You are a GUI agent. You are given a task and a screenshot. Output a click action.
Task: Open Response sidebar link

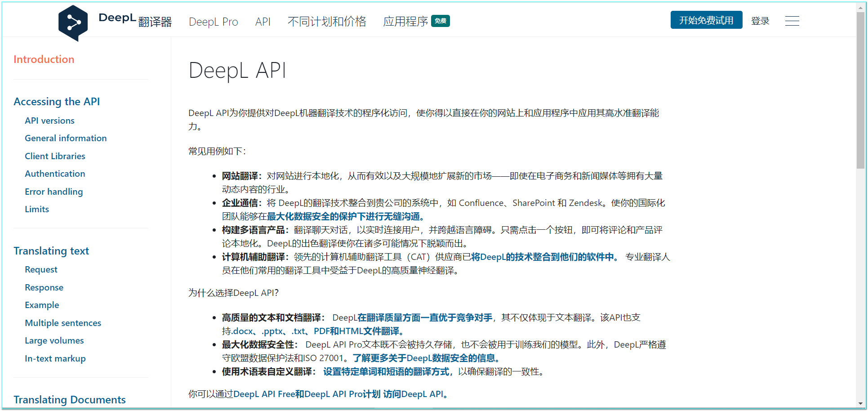44,287
